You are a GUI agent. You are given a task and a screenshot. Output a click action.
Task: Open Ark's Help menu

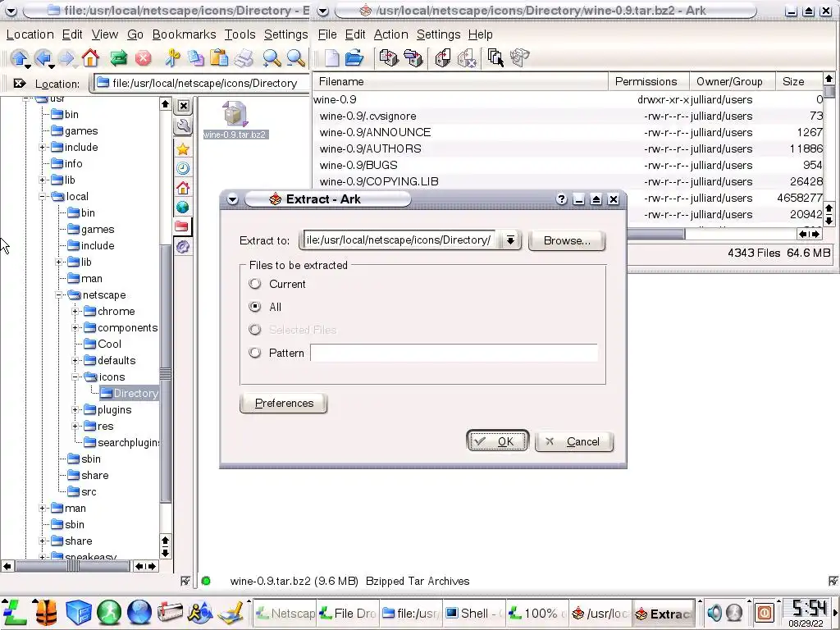pyautogui.click(x=480, y=34)
